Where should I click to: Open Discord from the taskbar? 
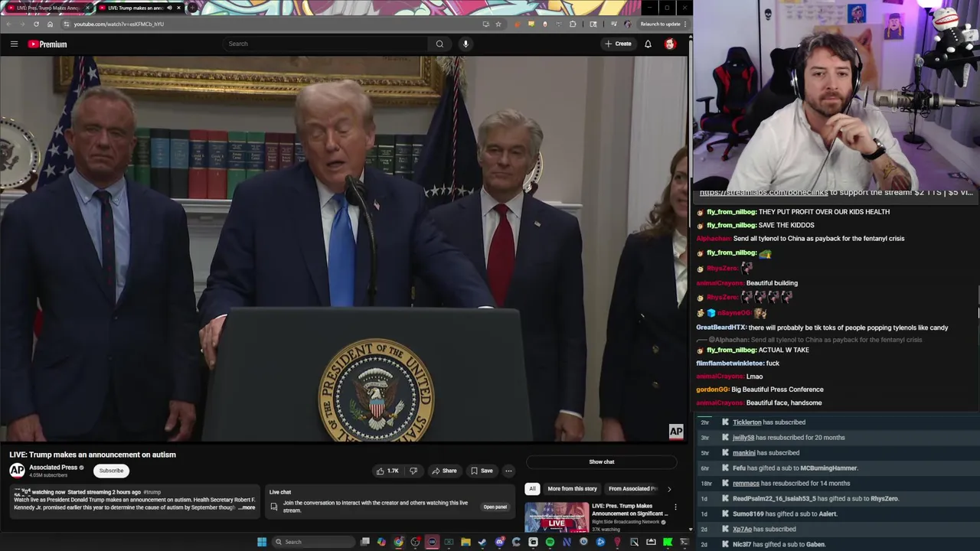coord(499,542)
